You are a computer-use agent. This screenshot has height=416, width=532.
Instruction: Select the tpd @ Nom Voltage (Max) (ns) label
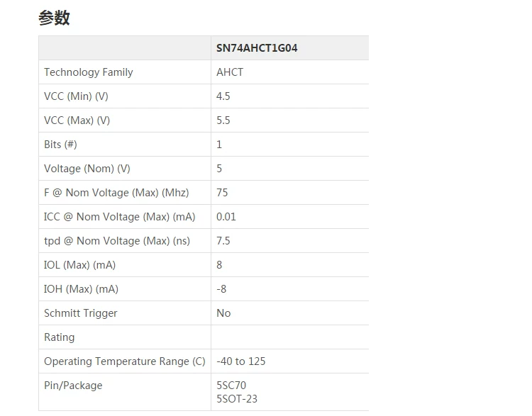117,241
